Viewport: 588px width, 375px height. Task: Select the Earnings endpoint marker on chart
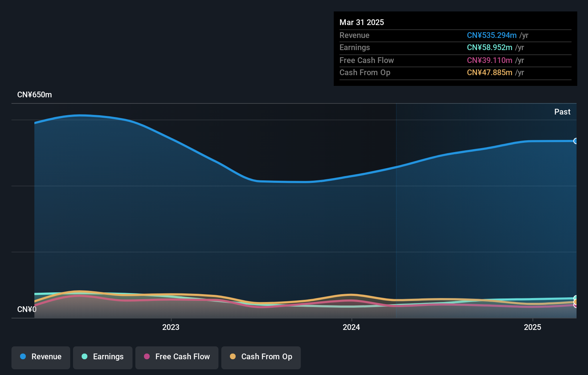click(x=576, y=298)
